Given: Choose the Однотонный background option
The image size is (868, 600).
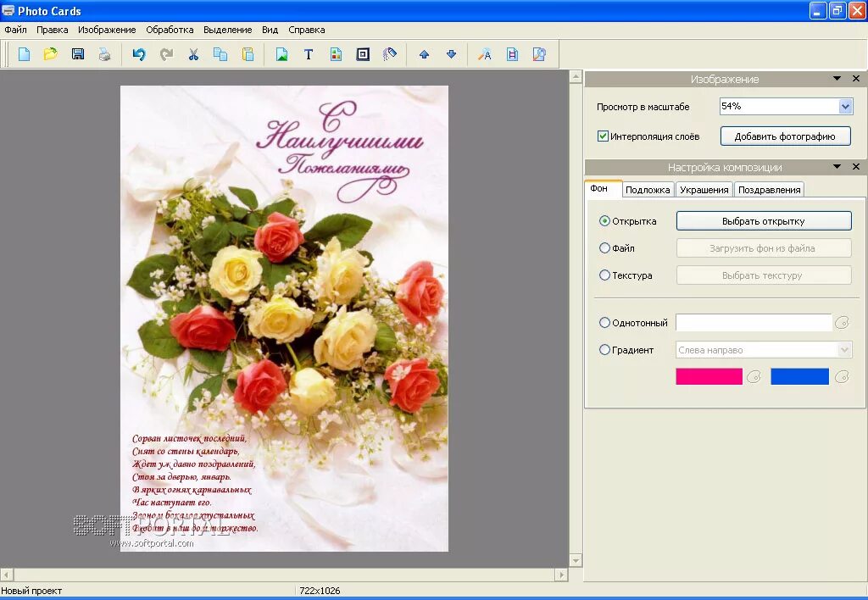Looking at the screenshot, I should click(604, 322).
